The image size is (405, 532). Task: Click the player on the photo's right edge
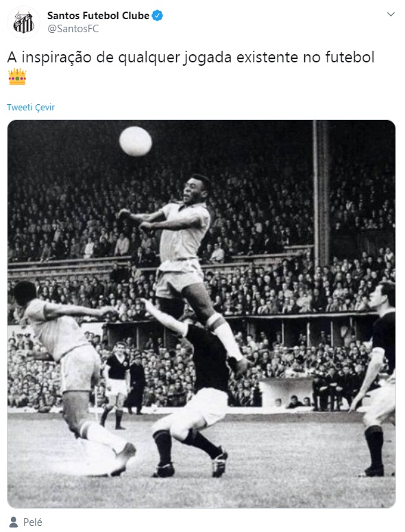pyautogui.click(x=375, y=378)
